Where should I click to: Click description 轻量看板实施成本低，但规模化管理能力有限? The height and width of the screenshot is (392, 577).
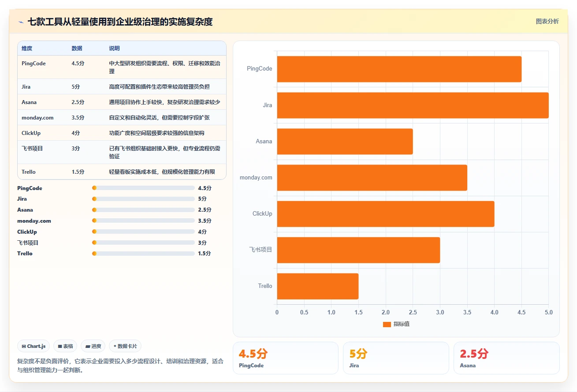162,172
